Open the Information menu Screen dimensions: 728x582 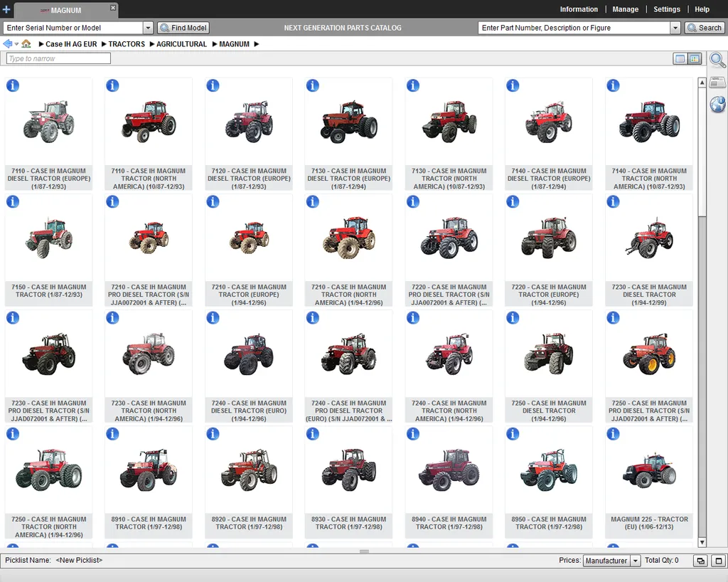pyautogui.click(x=579, y=9)
